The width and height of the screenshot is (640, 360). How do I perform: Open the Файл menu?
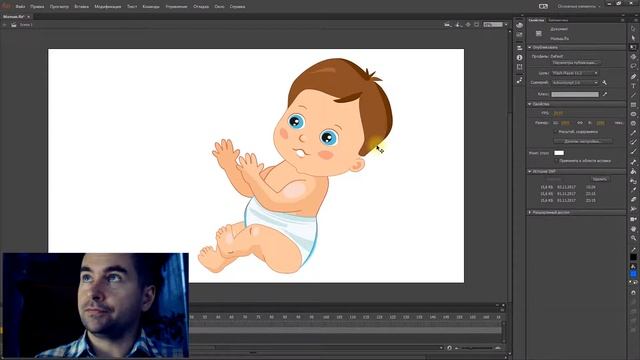[20, 7]
